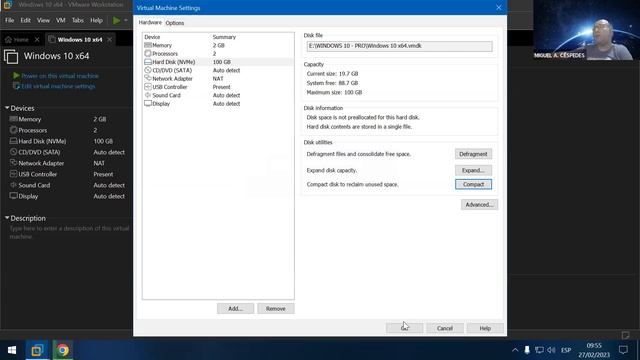Open the notification center icon
The height and width of the screenshot is (360, 640).
[623, 350]
